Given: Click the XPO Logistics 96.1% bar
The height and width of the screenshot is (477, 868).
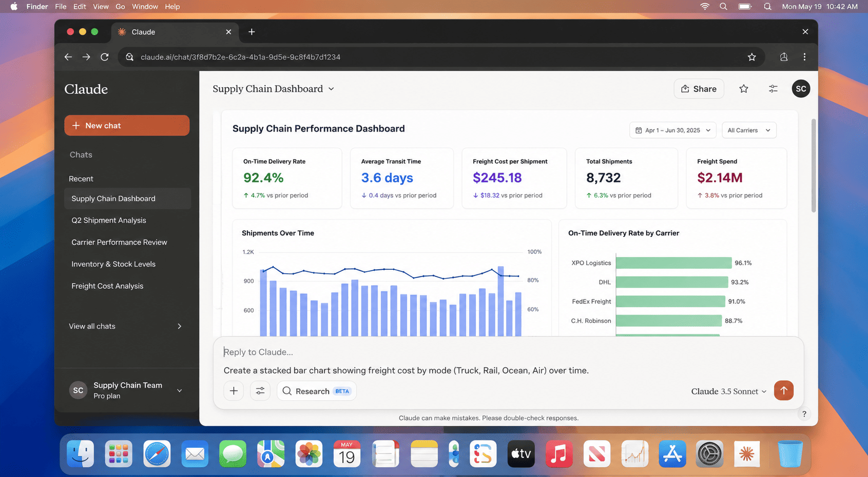Looking at the screenshot, I should (673, 263).
